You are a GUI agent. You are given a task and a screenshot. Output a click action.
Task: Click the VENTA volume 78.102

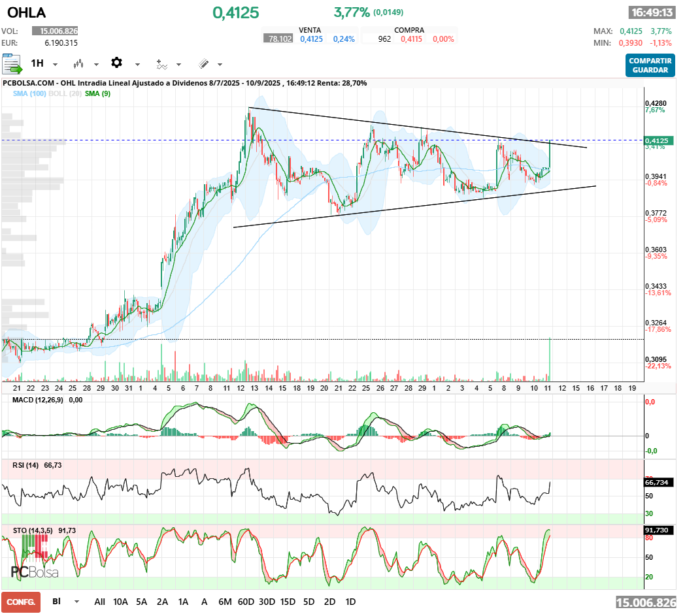(x=280, y=39)
